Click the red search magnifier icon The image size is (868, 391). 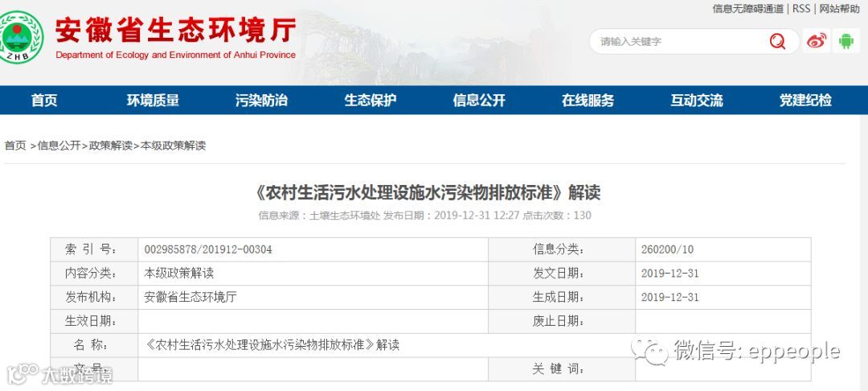(x=777, y=42)
